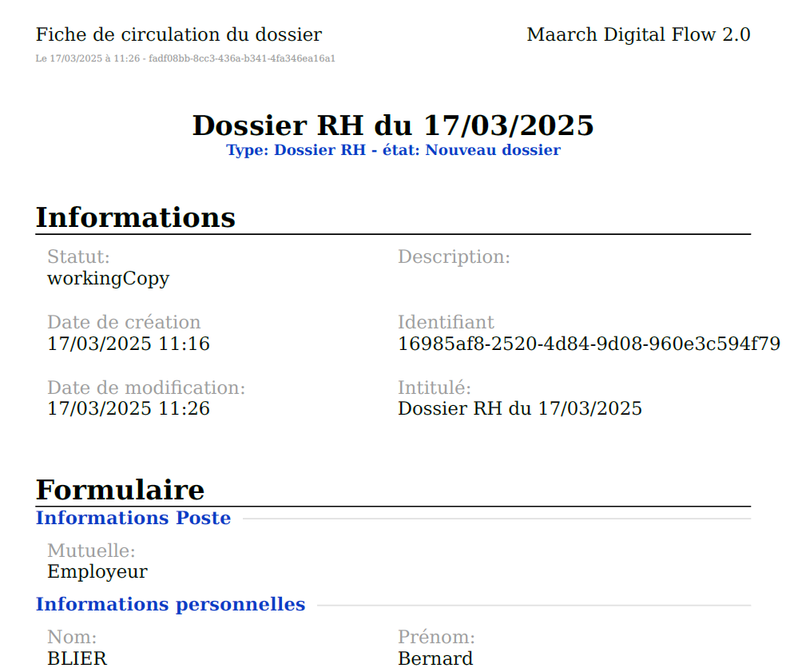Click the 'Dossier RH du 17/03/2025' Intitulé value

click(x=519, y=409)
